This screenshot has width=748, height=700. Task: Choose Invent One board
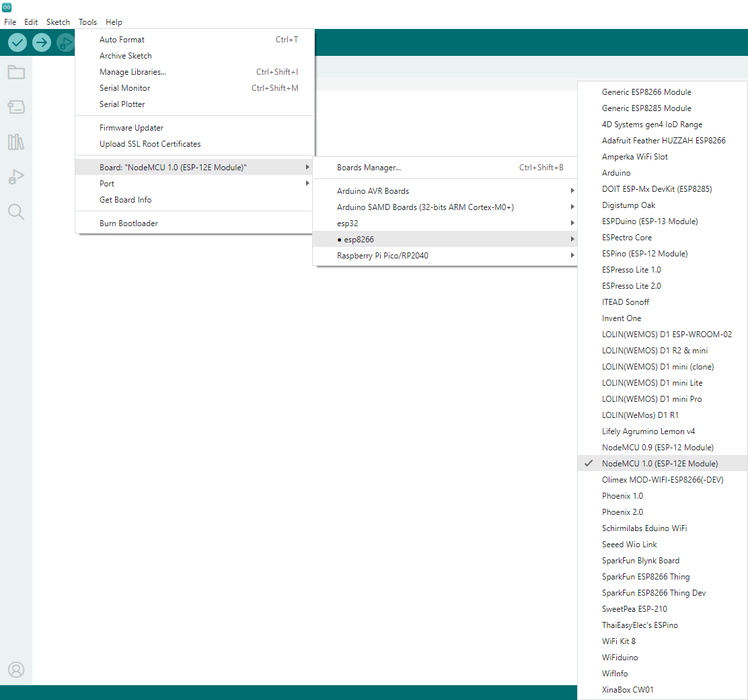click(x=663, y=318)
